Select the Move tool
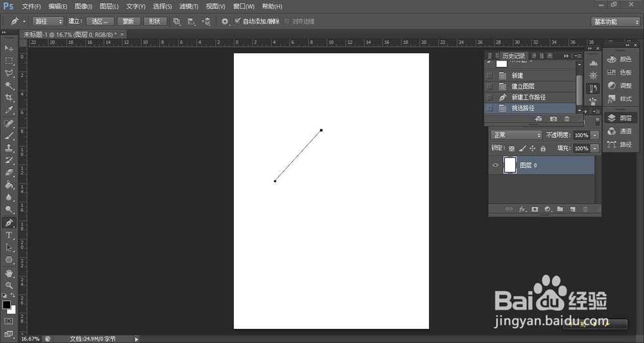644x343 pixels. (8, 48)
